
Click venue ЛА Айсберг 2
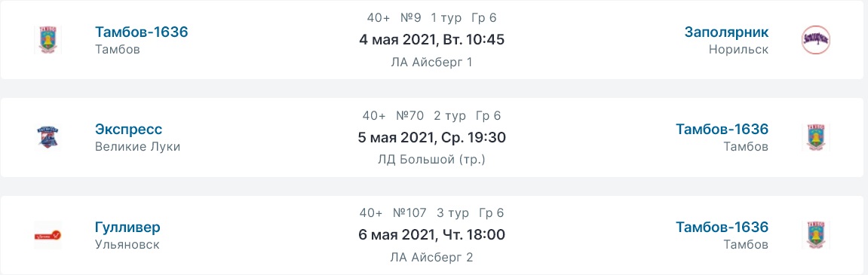(x=432, y=257)
